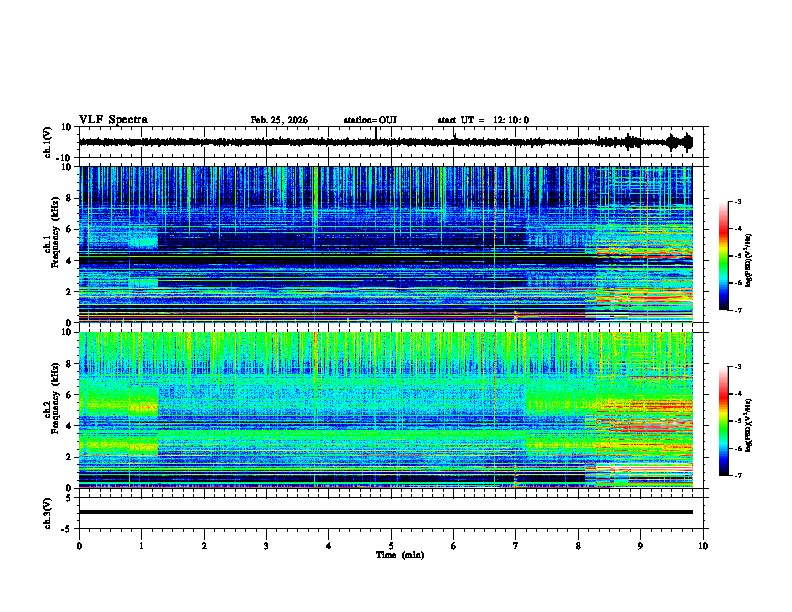Viewport: 792px width, 612px height.
Task: Click the "4" kHz tick on ch.1 frequency axis
Action: coord(69,261)
